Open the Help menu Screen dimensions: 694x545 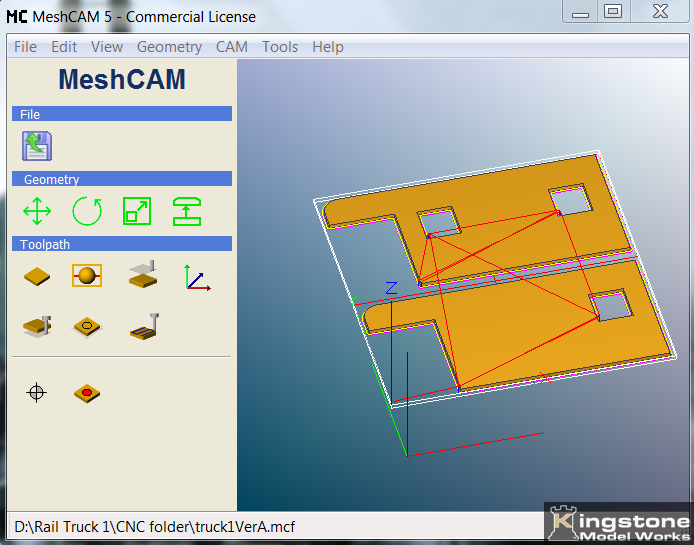tap(328, 46)
